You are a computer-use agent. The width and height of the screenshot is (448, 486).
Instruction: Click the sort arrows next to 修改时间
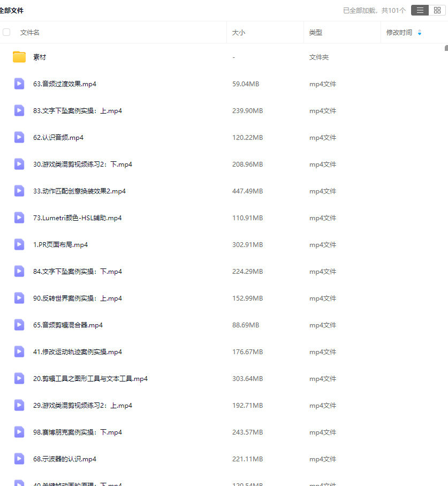[419, 33]
